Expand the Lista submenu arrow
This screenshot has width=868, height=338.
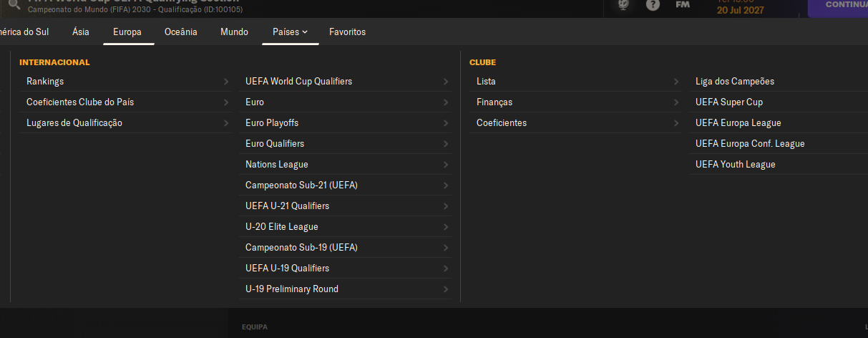[x=676, y=82]
